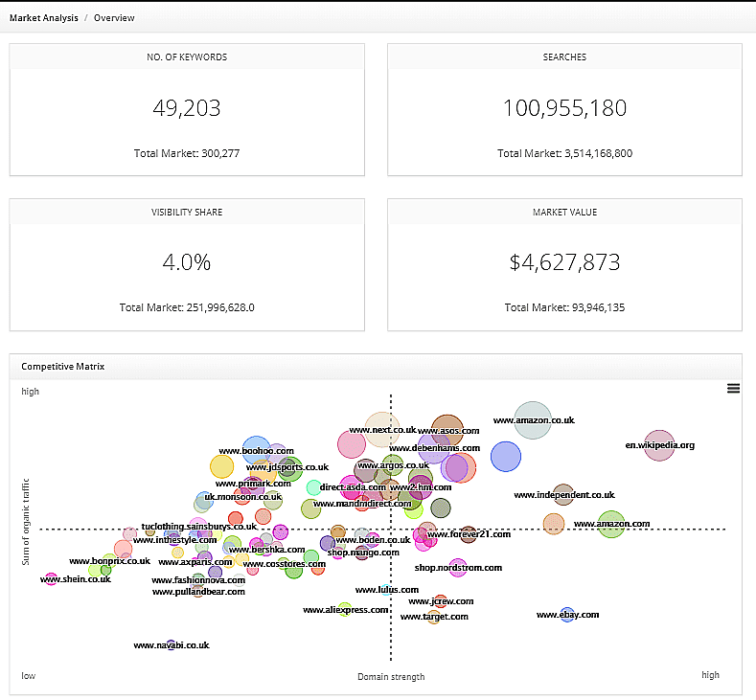
Task: Click the www.bershka.com label
Action: 266,550
